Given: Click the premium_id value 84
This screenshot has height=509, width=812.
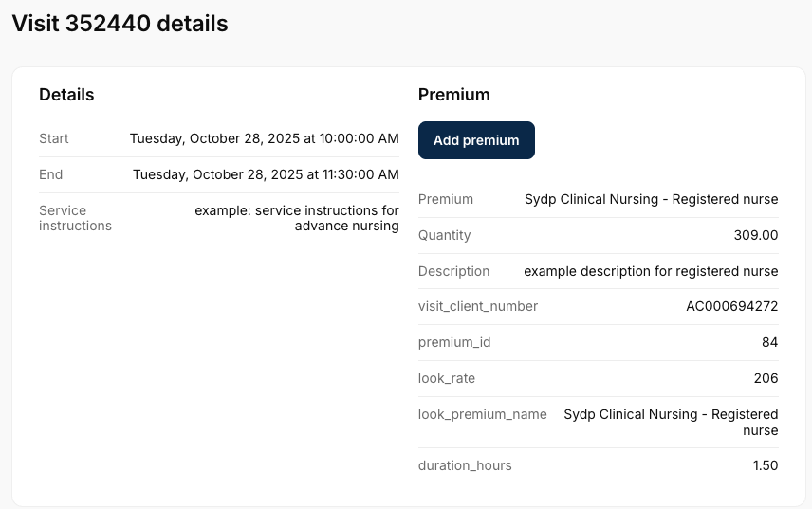Looking at the screenshot, I should [769, 342].
